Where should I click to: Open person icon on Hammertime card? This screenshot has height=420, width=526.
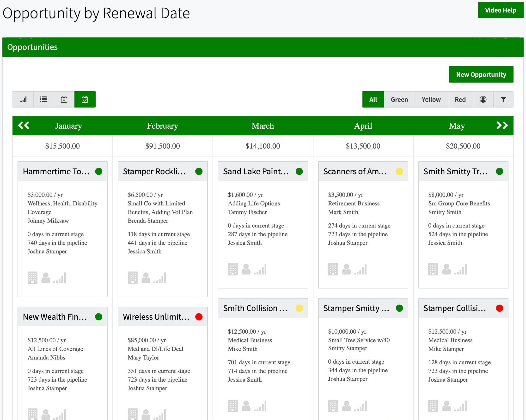tap(46, 278)
